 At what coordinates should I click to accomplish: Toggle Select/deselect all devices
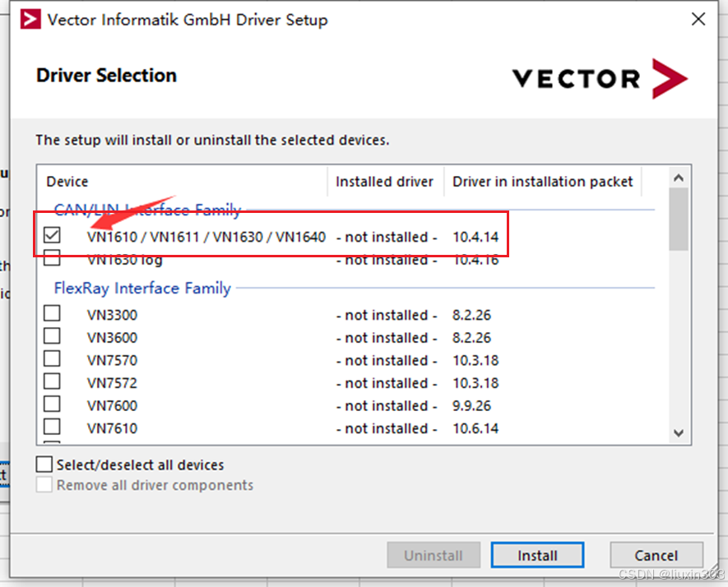pyautogui.click(x=44, y=464)
